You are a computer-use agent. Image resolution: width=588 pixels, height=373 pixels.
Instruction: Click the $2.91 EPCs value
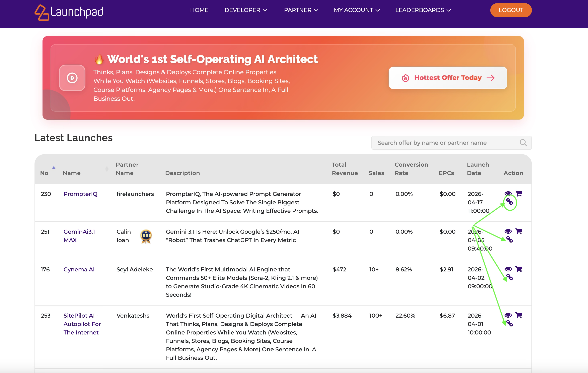[446, 269]
